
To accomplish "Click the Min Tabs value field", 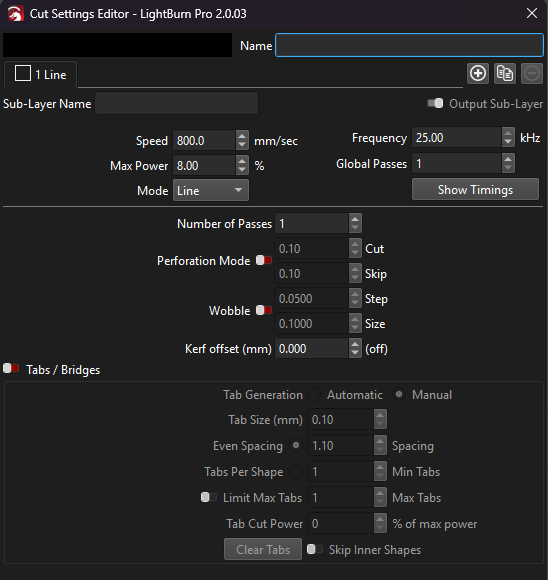I will coord(341,471).
